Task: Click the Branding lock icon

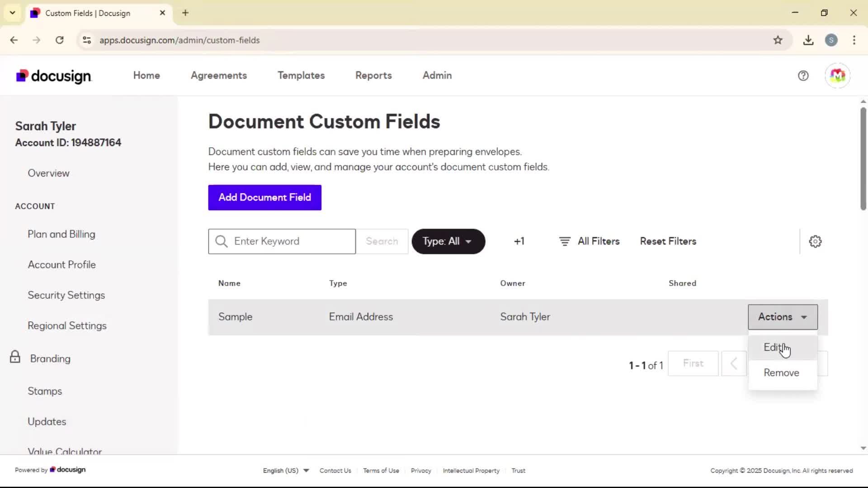Action: [x=15, y=357]
